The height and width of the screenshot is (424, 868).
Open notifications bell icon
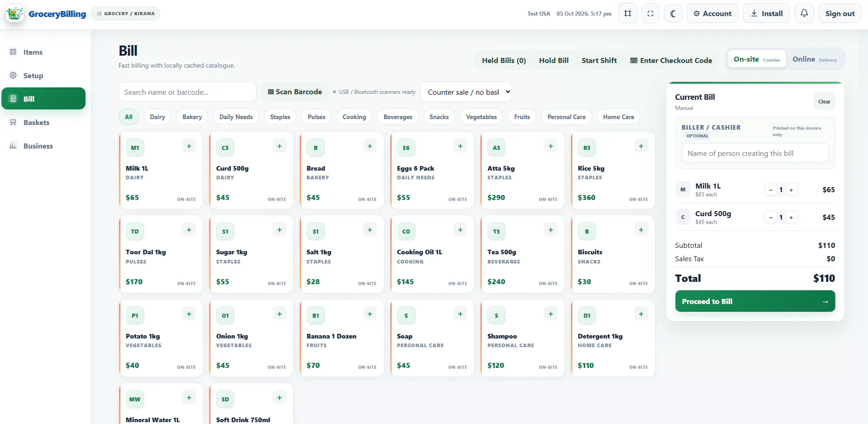[804, 13]
